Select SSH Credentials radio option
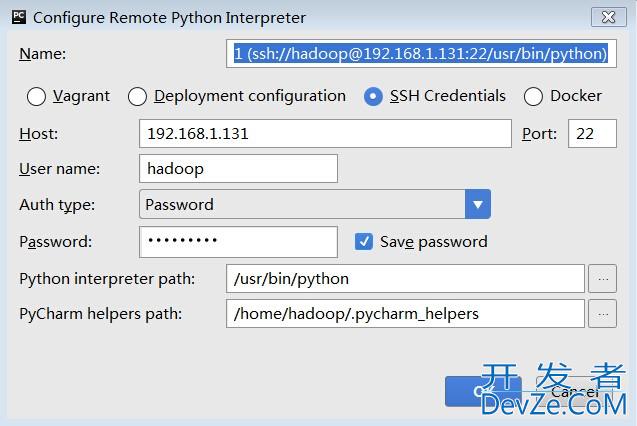Screen dimensions: 637x426 [x=373, y=97]
